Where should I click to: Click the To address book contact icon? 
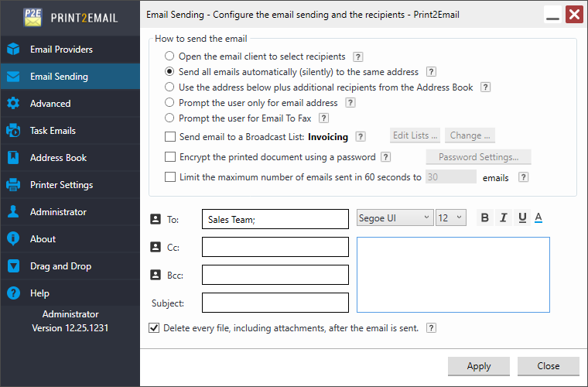point(155,220)
